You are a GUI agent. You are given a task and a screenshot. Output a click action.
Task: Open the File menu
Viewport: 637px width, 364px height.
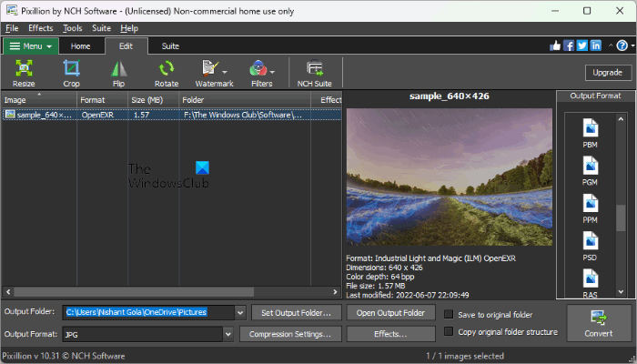click(12, 28)
